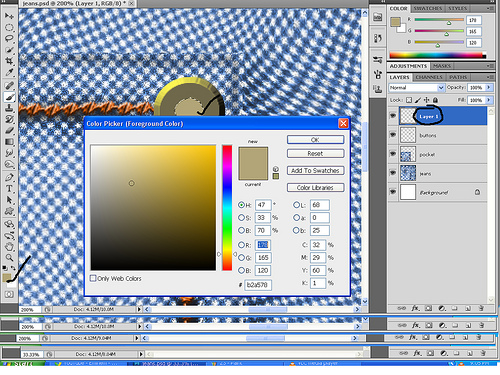Select the Eraser tool
Viewport: 500px width, 375px height.
coord(9,130)
